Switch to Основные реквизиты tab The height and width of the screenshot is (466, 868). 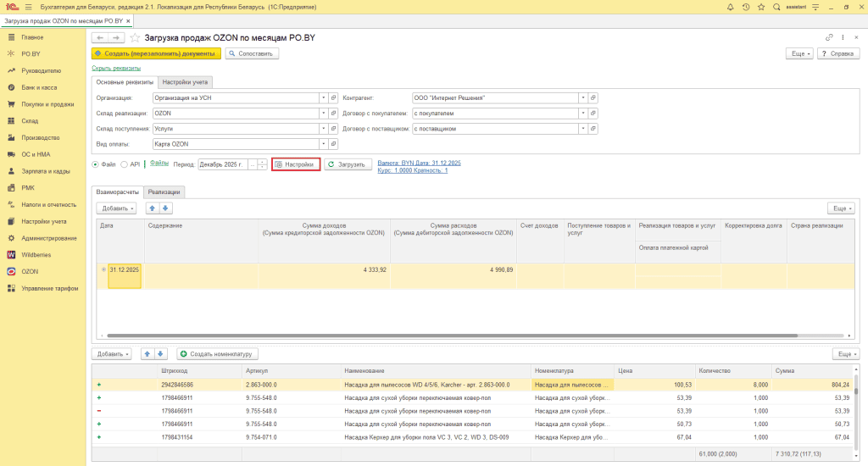[x=125, y=82]
